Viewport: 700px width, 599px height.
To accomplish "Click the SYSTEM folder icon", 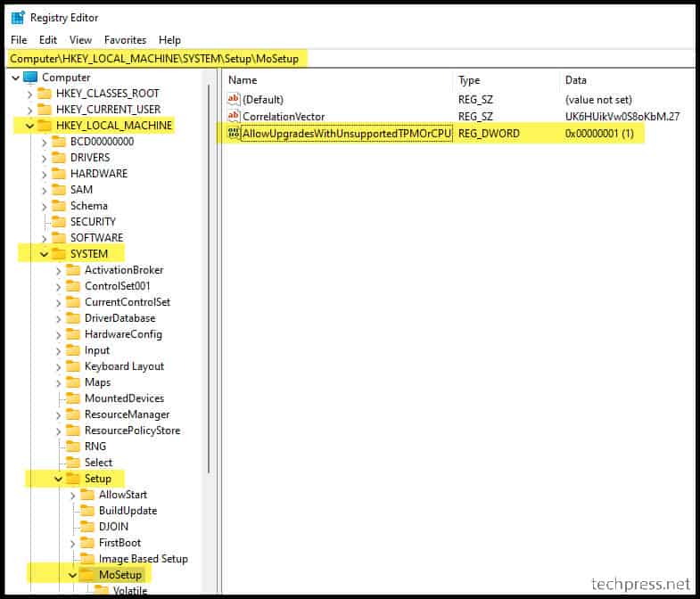I will coord(59,253).
